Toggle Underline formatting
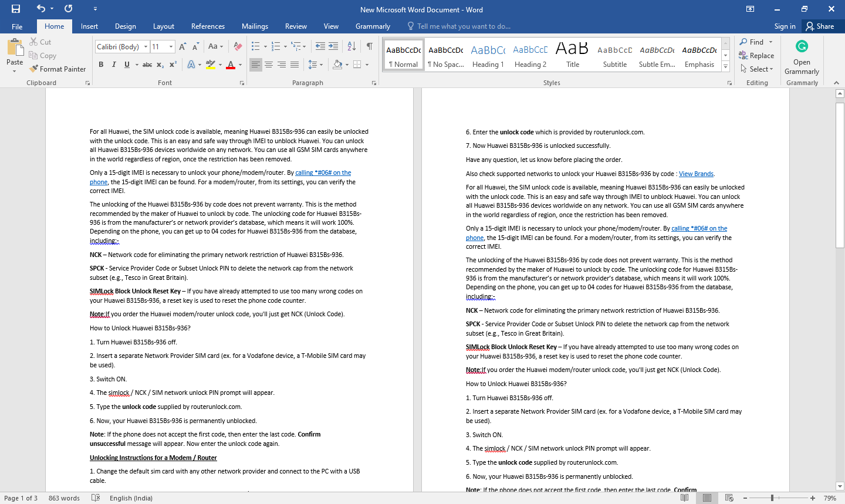The image size is (845, 504). (x=127, y=65)
